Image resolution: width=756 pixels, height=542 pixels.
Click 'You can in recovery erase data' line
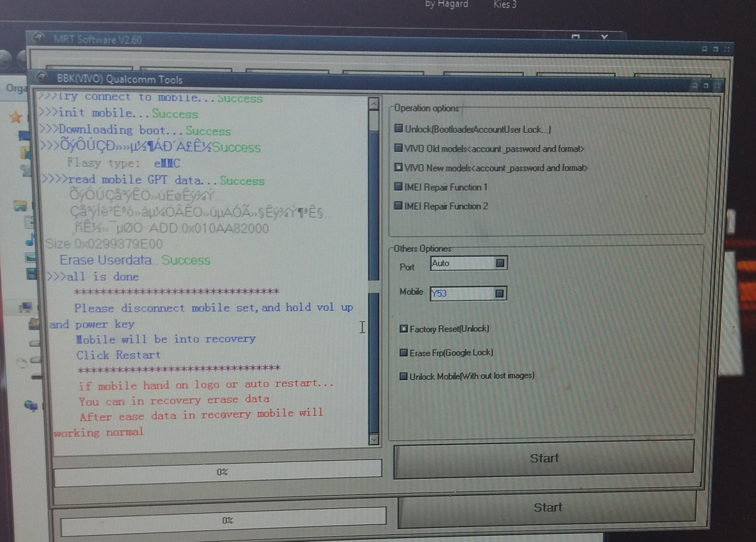click(x=174, y=400)
